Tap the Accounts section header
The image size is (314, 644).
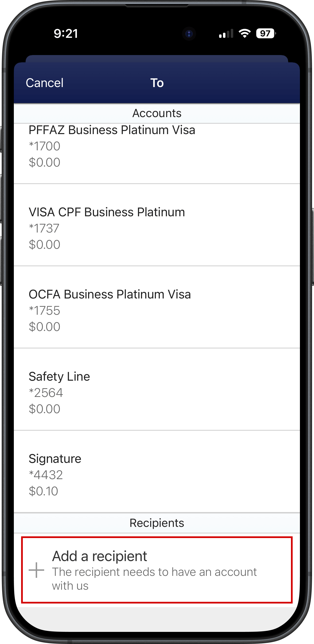click(157, 113)
